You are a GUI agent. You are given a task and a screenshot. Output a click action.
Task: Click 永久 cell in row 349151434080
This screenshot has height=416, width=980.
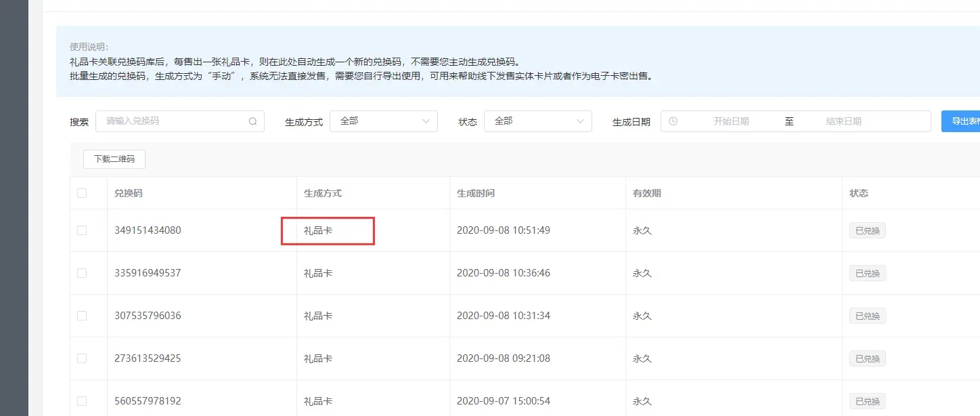click(642, 230)
